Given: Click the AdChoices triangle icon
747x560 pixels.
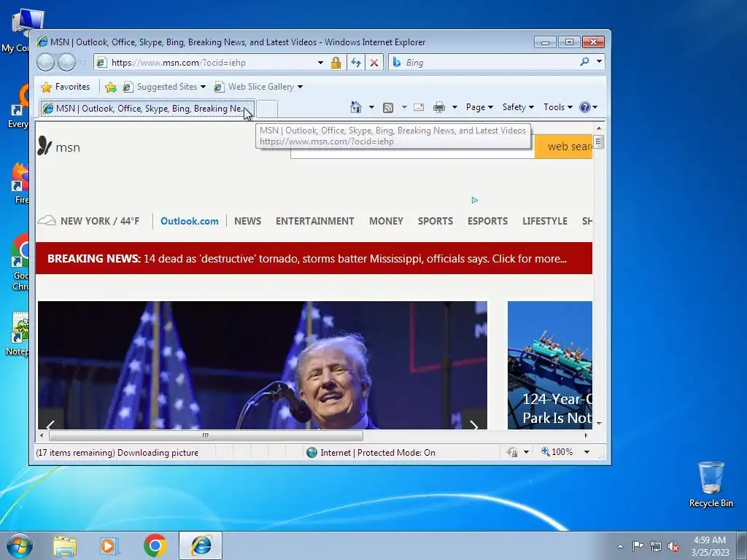Looking at the screenshot, I should pyautogui.click(x=475, y=200).
